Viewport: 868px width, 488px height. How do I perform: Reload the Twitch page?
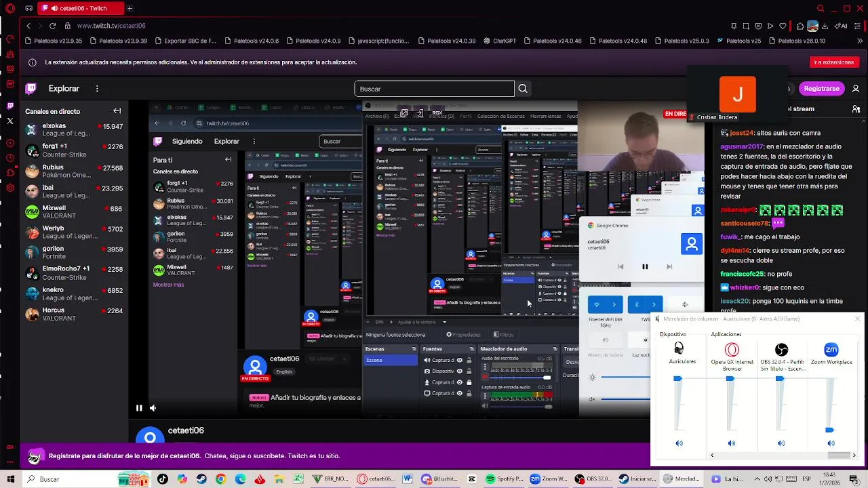(x=52, y=26)
